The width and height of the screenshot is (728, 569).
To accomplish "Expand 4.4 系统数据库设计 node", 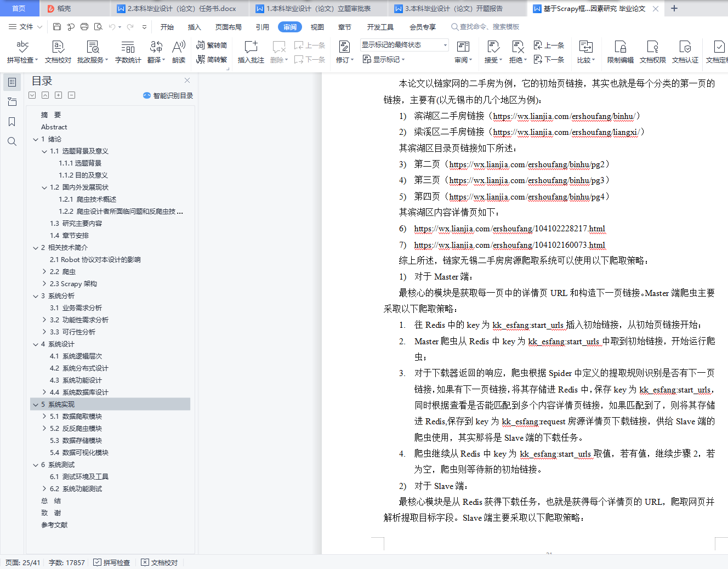I will (44, 392).
